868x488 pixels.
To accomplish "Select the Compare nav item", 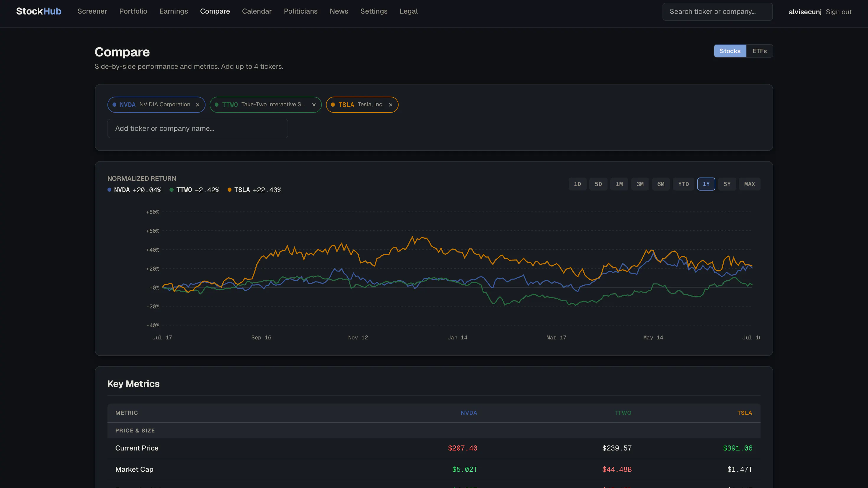I will [x=215, y=11].
